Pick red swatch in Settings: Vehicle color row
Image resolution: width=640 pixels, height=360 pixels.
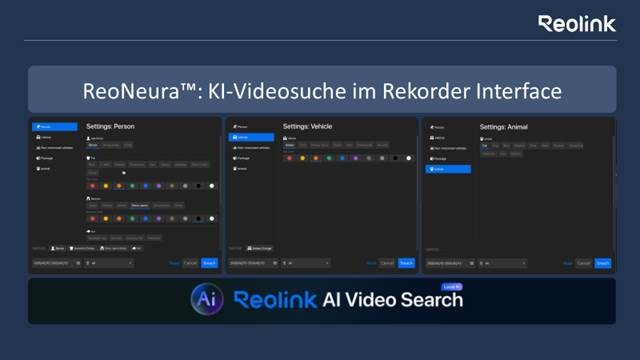[x=289, y=158]
